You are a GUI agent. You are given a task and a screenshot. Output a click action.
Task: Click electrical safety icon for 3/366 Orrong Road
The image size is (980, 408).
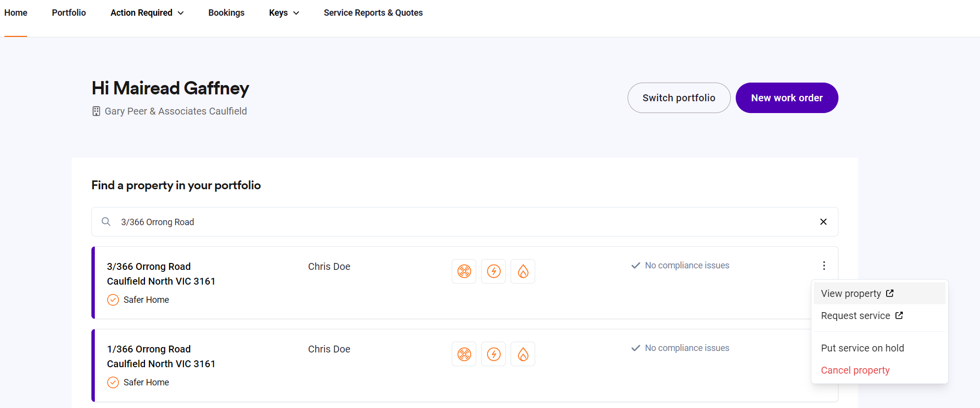(x=493, y=271)
